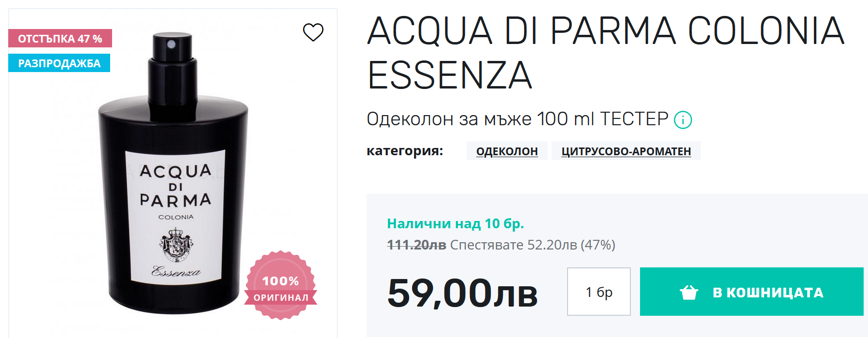
Task: Click the blue РАЗПРОДАЖБА sale badge
Action: 59,63
